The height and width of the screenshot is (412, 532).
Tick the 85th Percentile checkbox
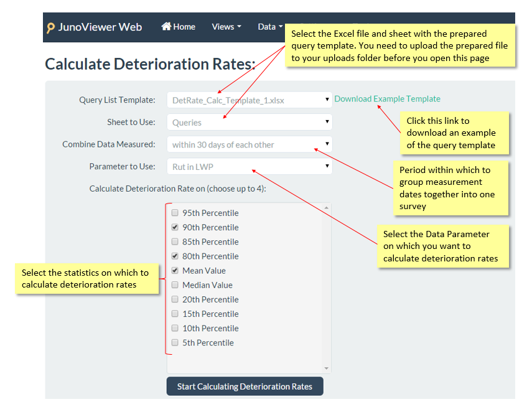click(175, 241)
